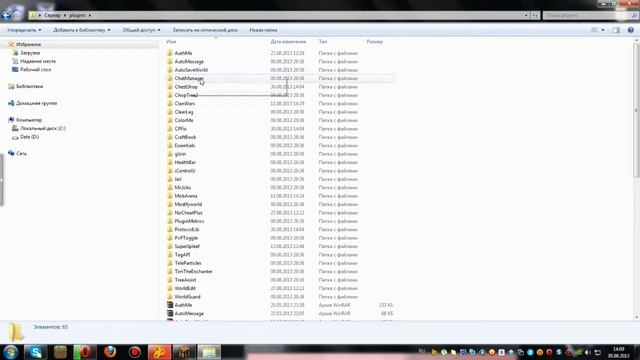Click the Избранное star icon in sidebar
The height and width of the screenshot is (360, 640).
tap(11, 44)
